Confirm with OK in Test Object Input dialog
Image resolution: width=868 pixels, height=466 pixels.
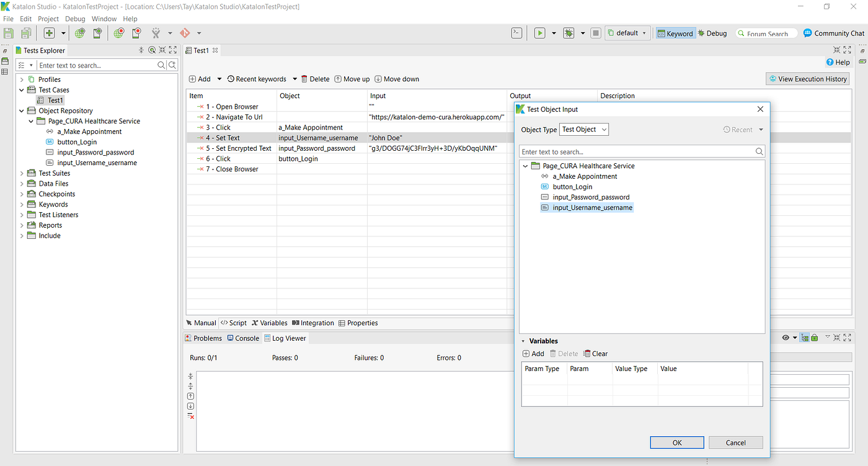[676, 442]
